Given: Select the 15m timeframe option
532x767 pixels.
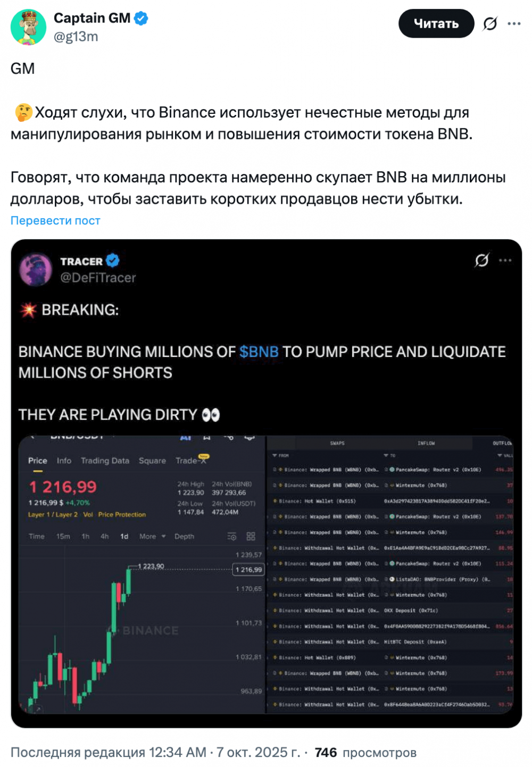Looking at the screenshot, I should click(x=63, y=536).
